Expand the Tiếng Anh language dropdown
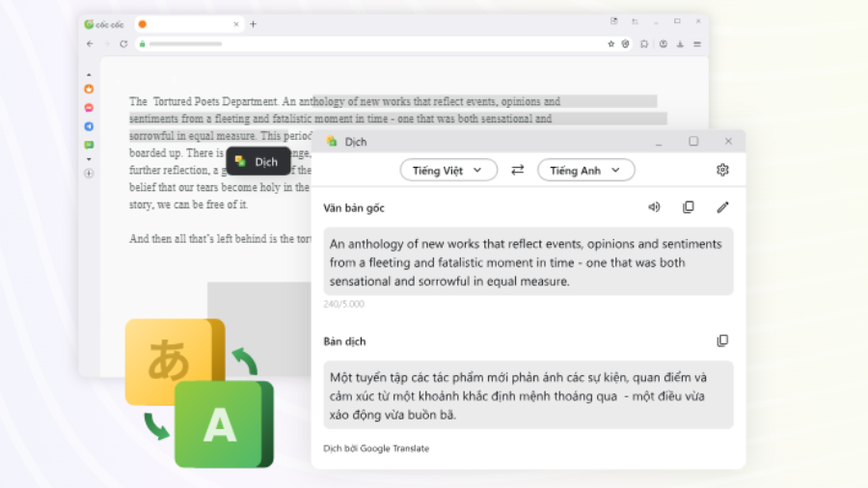 (x=585, y=170)
